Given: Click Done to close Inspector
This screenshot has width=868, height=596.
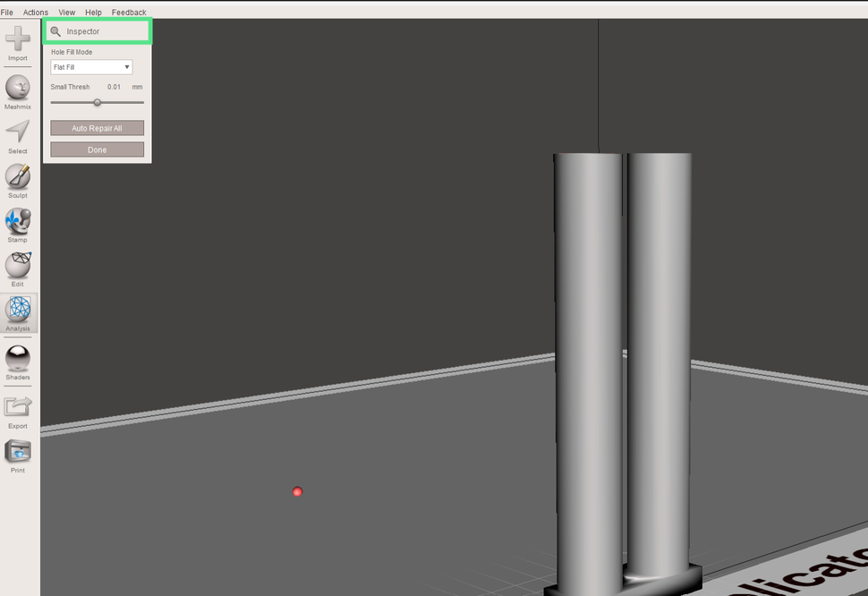Looking at the screenshot, I should (97, 149).
